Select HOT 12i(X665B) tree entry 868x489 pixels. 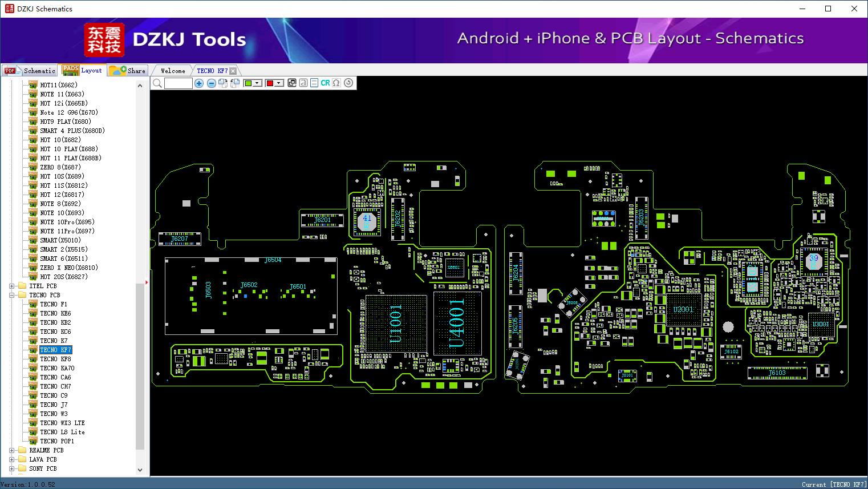[x=64, y=103]
